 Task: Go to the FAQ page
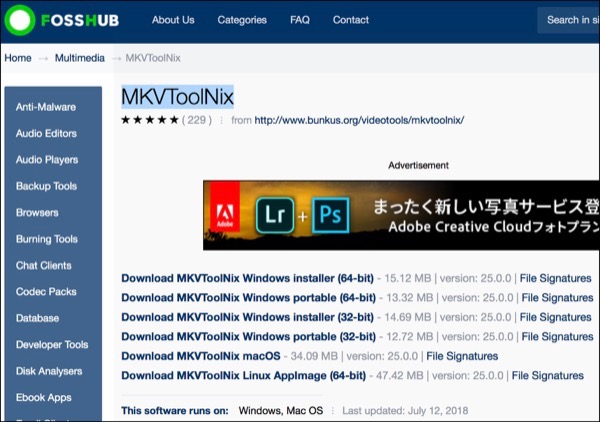point(300,20)
